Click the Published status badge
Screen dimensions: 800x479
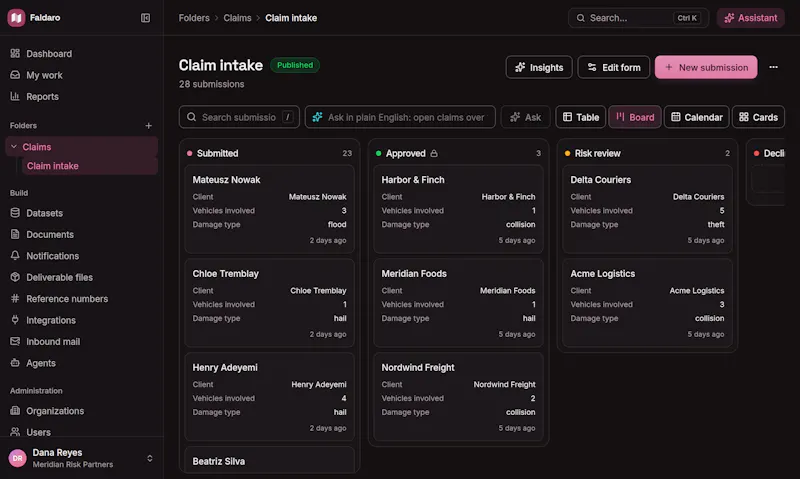(295, 65)
